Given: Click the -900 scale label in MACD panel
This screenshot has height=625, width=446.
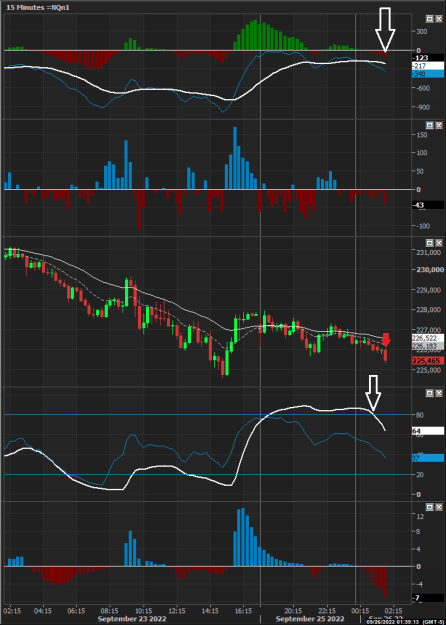Looking at the screenshot, I should click(422, 107).
